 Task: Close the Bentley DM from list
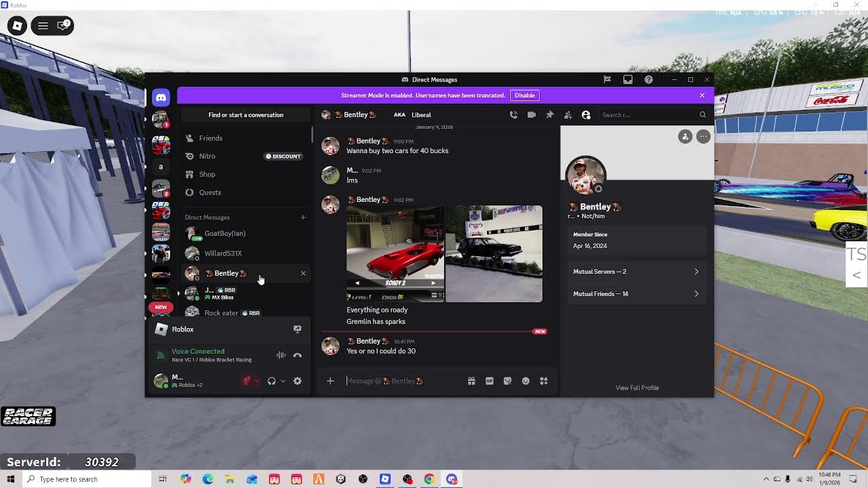303,273
